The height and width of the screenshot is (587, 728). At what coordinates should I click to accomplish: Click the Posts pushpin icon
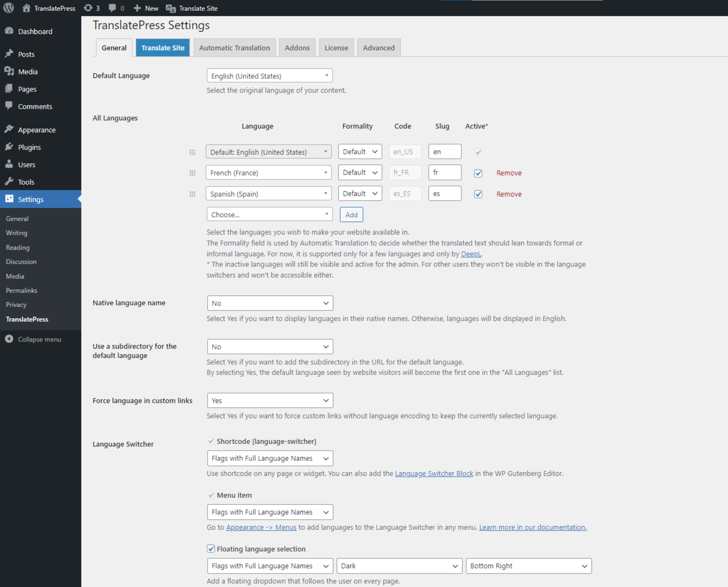(9, 54)
